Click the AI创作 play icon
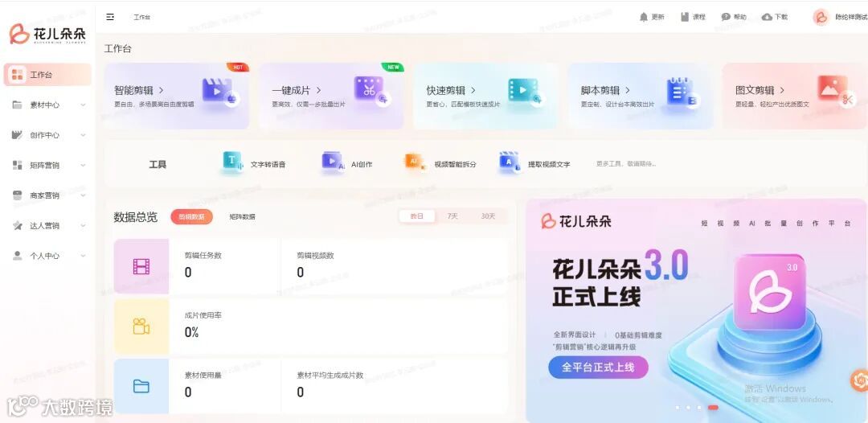The image size is (868, 423). [333, 161]
